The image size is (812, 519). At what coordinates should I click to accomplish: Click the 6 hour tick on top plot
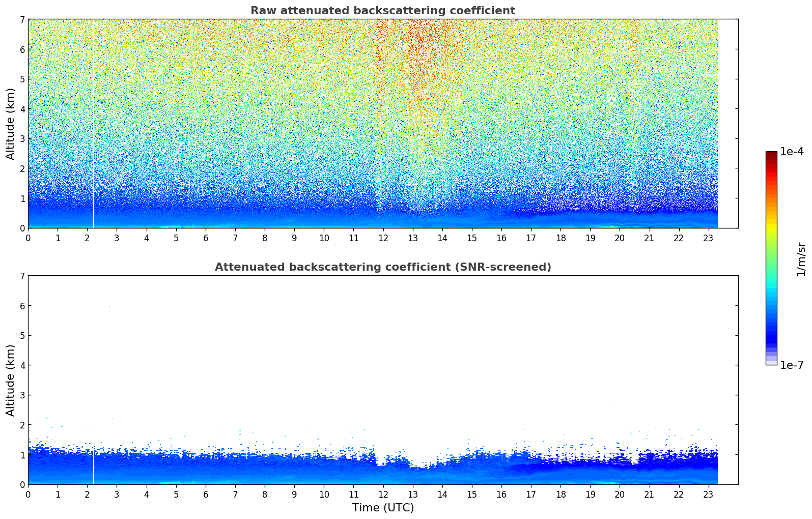[206, 238]
